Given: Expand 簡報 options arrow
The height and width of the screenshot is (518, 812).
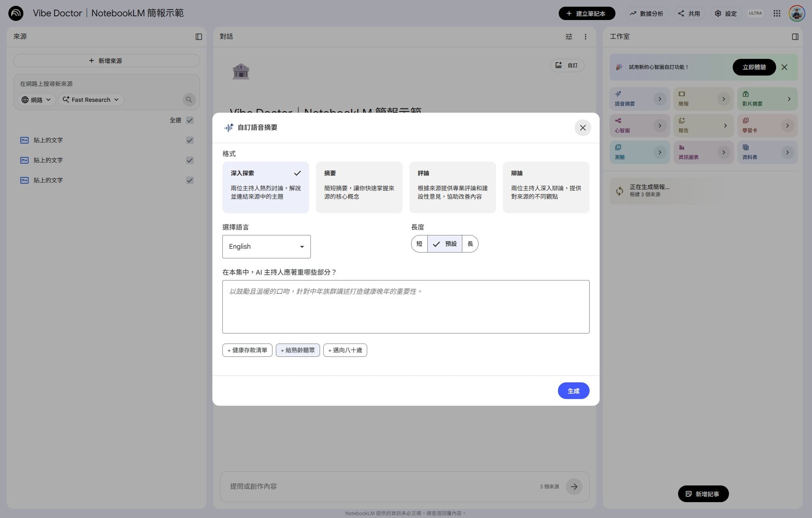Looking at the screenshot, I should click(x=724, y=99).
